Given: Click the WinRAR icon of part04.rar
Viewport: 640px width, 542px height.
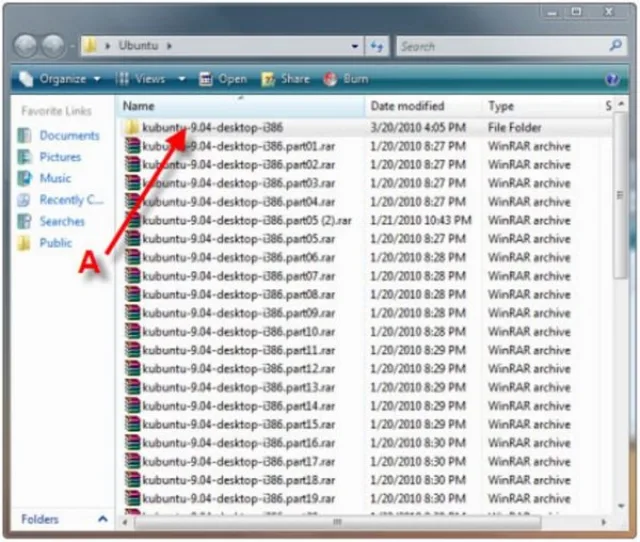Looking at the screenshot, I should [133, 202].
